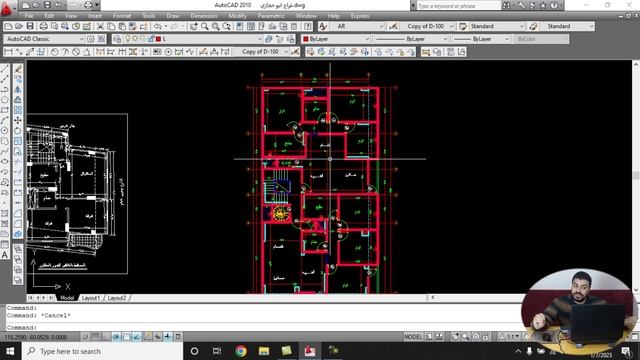This screenshot has height=360, width=640.
Task: Expand Copy of D-100 dropdown in Styles toolbar
Action: click(x=451, y=27)
